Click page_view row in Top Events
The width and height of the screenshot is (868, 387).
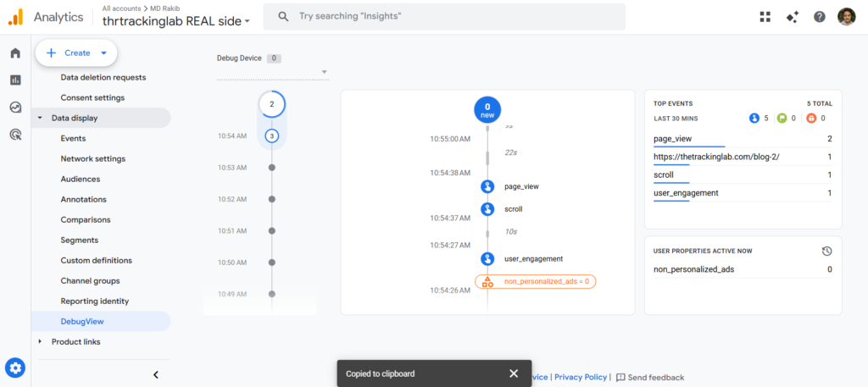pyautogui.click(x=743, y=140)
